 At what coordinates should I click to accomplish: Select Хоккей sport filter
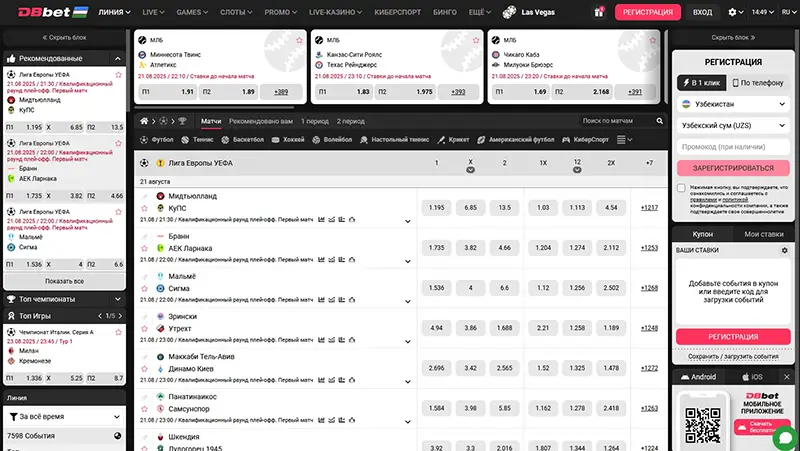288,139
